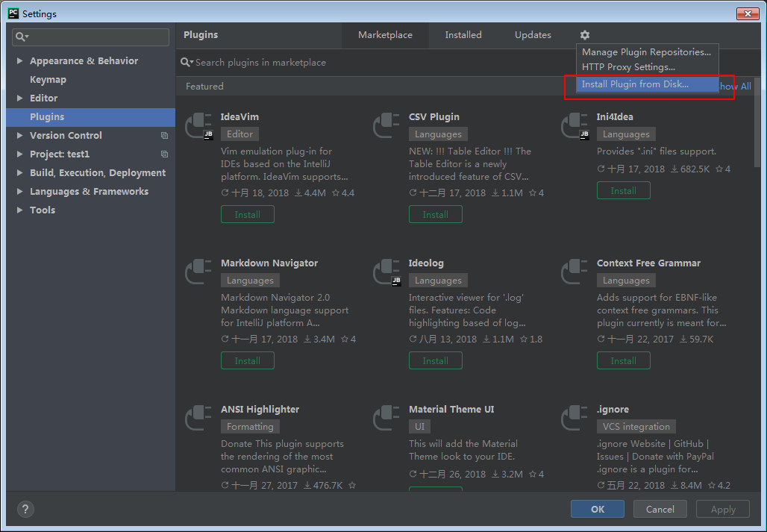Click the Ideolog plugin icon
This screenshot has height=532, width=767.
point(386,272)
